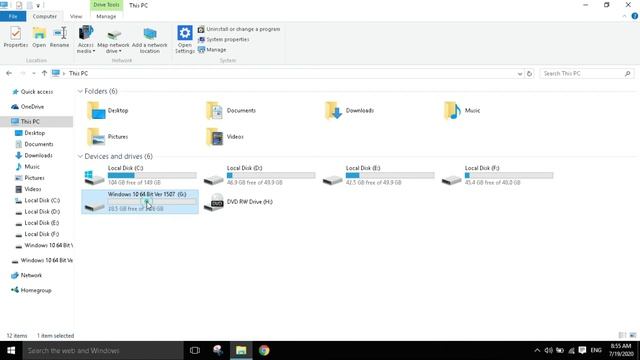This screenshot has width=640, height=360.
Task: Select the Local Disk (D:) drive
Action: [x=259, y=175]
